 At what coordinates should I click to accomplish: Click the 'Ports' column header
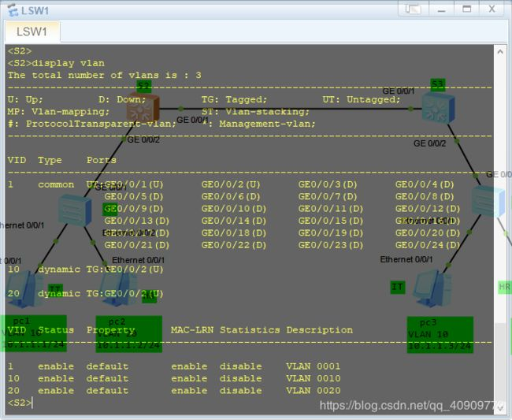102,160
